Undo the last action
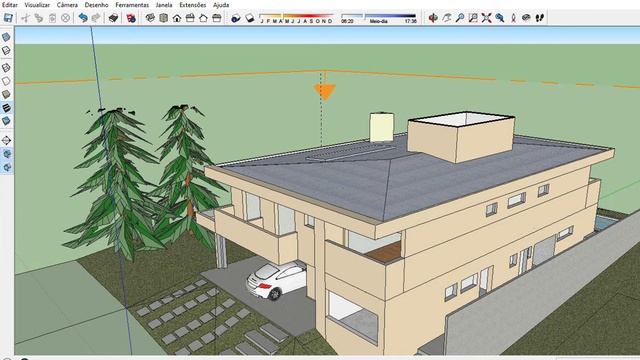 point(83,18)
